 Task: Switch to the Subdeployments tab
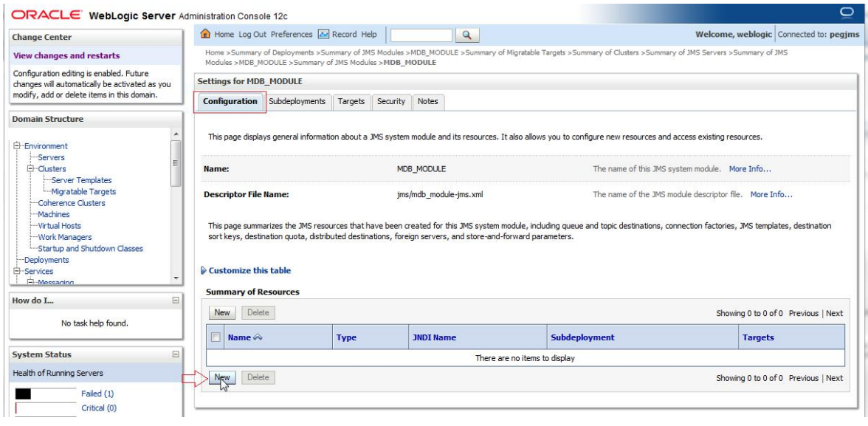coord(297,101)
